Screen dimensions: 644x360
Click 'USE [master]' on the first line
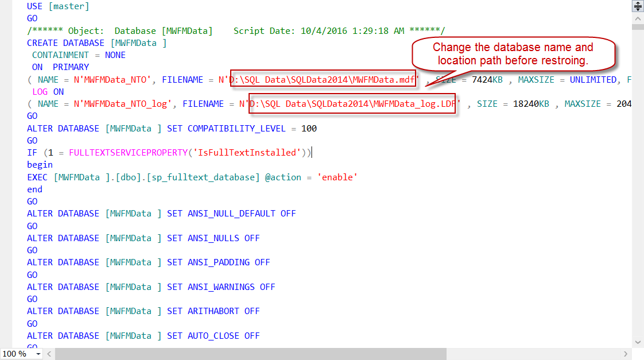(58, 6)
